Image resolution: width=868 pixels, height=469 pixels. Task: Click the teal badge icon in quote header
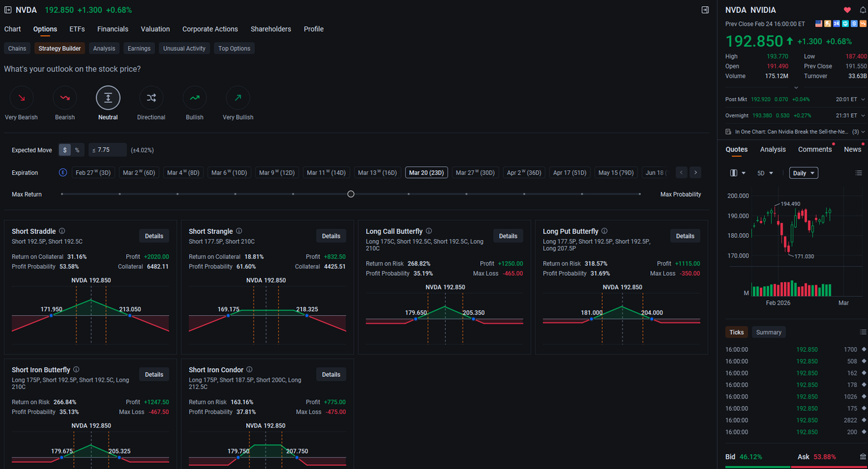[x=846, y=23]
